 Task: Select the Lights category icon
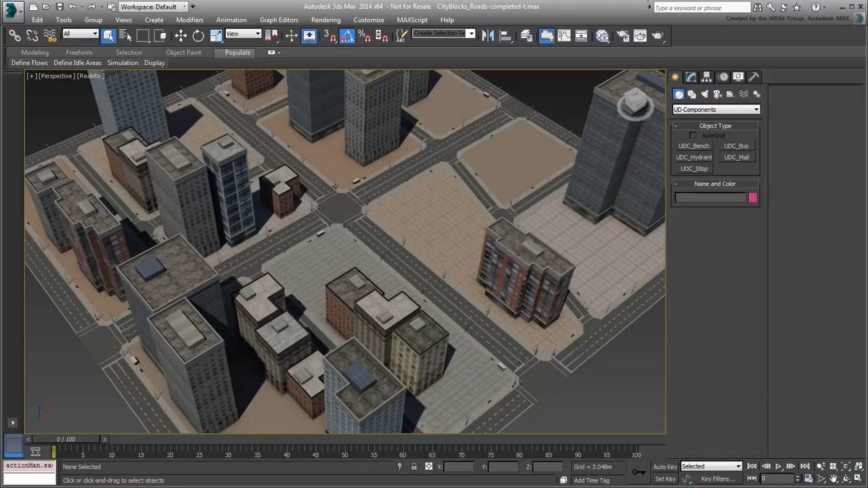pyautogui.click(x=705, y=94)
